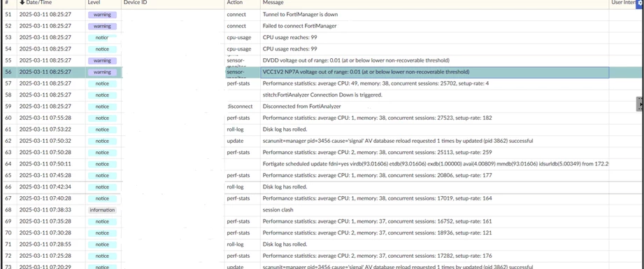Click notice level badge in row 60

pos(102,118)
